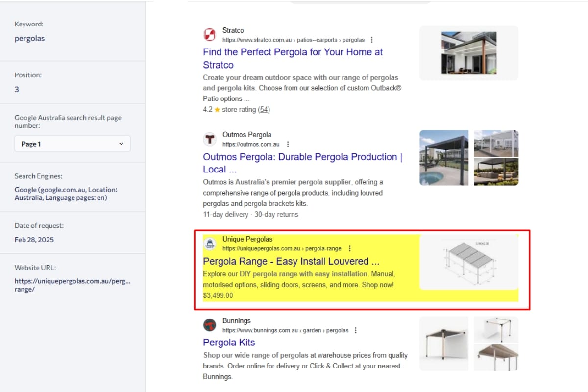Click the Stratco favicon icon

[x=210, y=35]
